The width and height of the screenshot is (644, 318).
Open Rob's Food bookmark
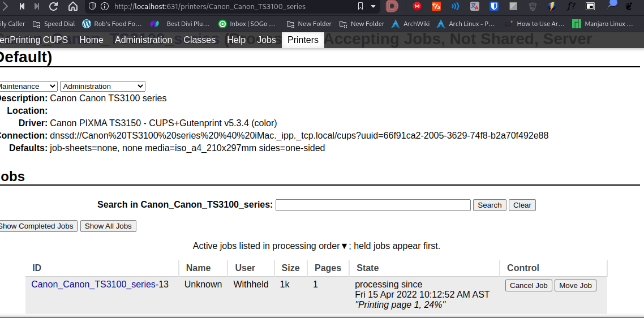111,24
